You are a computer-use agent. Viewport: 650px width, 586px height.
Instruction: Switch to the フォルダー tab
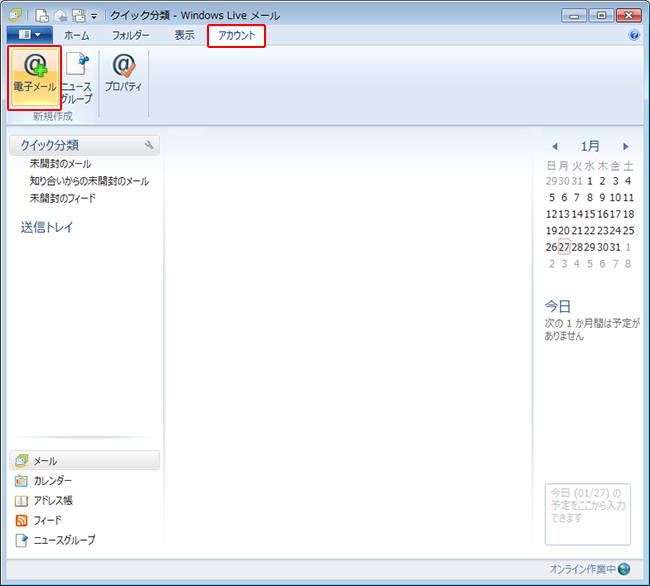[x=130, y=36]
